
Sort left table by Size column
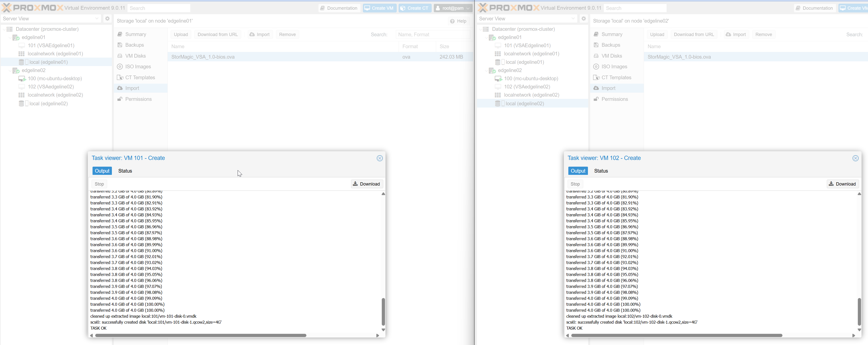(454, 46)
